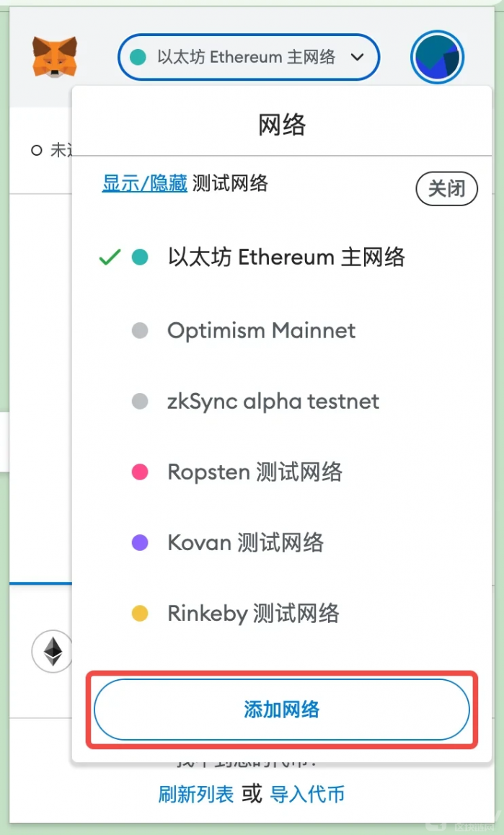Click the chevron beside Ethereum 主网络

point(358,57)
